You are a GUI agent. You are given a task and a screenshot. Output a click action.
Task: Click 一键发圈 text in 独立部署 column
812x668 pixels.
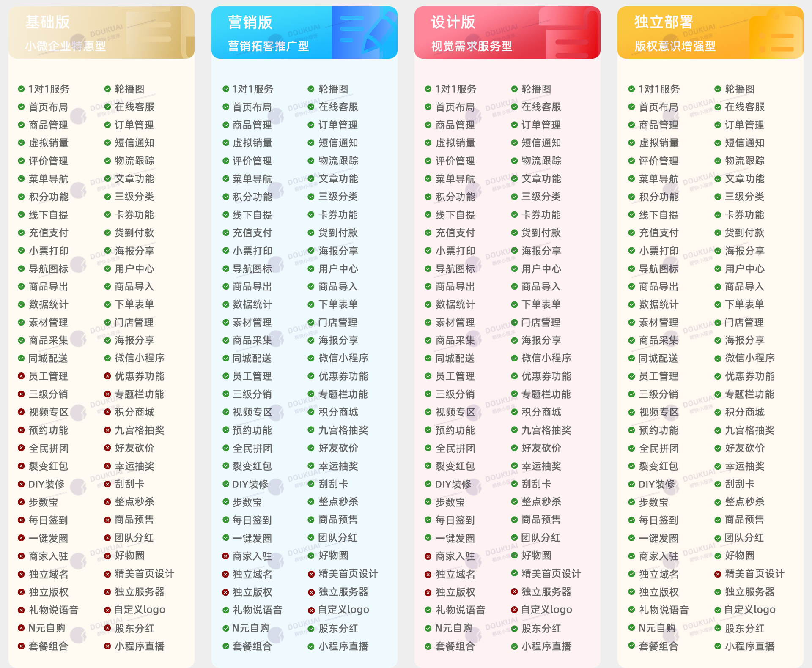click(658, 539)
